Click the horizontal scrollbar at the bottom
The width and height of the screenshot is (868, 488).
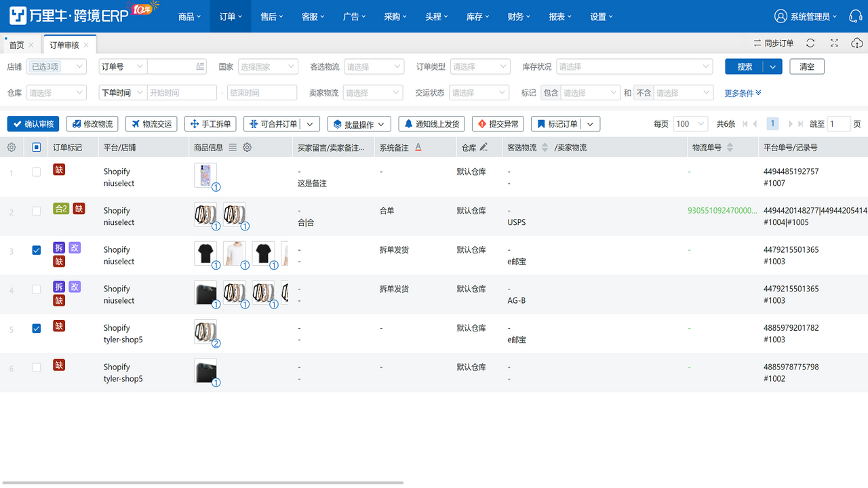(203, 483)
